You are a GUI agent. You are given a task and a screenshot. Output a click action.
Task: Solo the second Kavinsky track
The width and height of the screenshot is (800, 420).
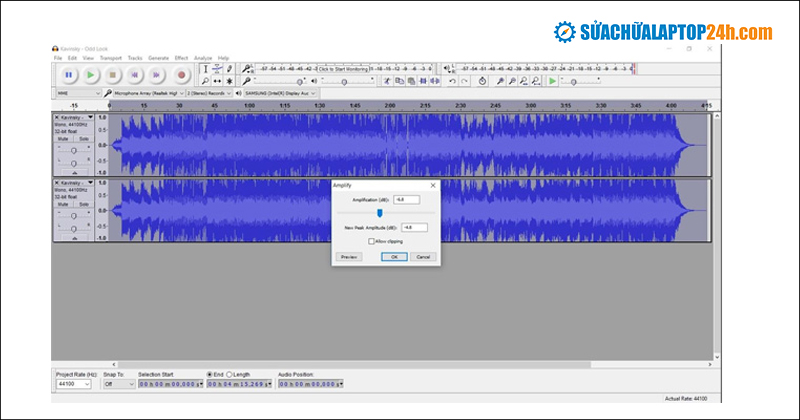click(x=84, y=204)
